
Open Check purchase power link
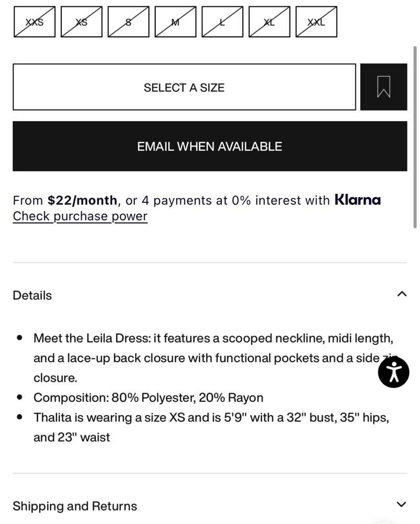click(80, 216)
